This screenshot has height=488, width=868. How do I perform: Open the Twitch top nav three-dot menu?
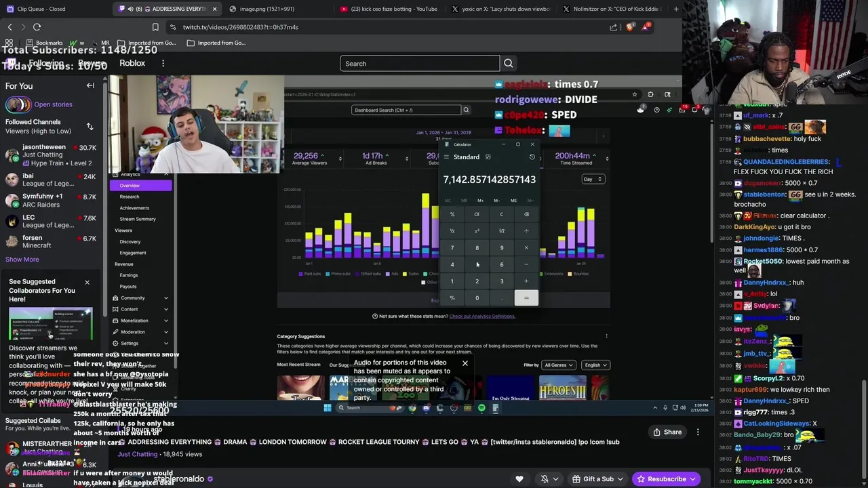[163, 63]
